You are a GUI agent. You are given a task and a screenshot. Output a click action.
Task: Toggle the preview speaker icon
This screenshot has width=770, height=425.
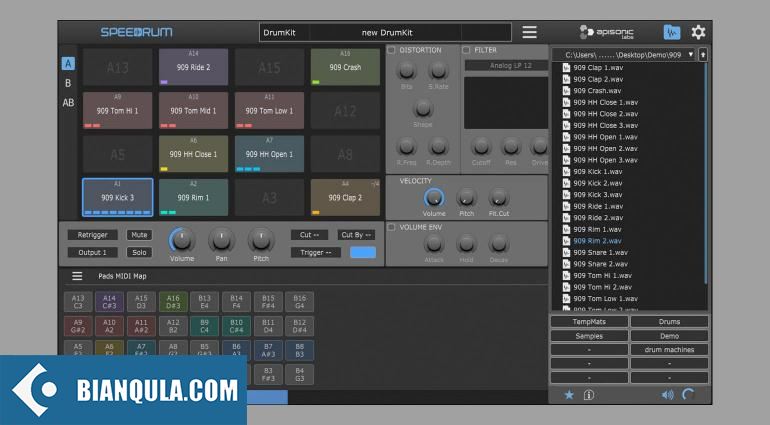click(667, 395)
